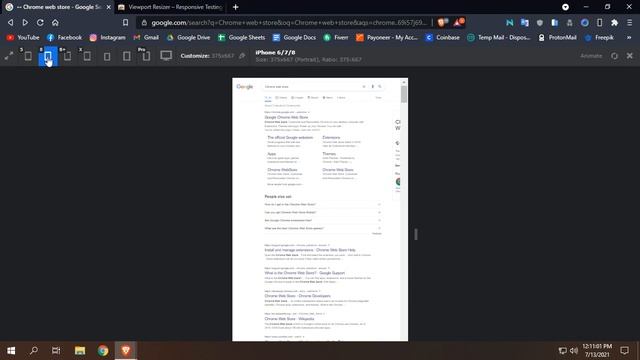Show more bookmarks overflow chevron
The height and width of the screenshot is (360, 640).
click(629, 38)
